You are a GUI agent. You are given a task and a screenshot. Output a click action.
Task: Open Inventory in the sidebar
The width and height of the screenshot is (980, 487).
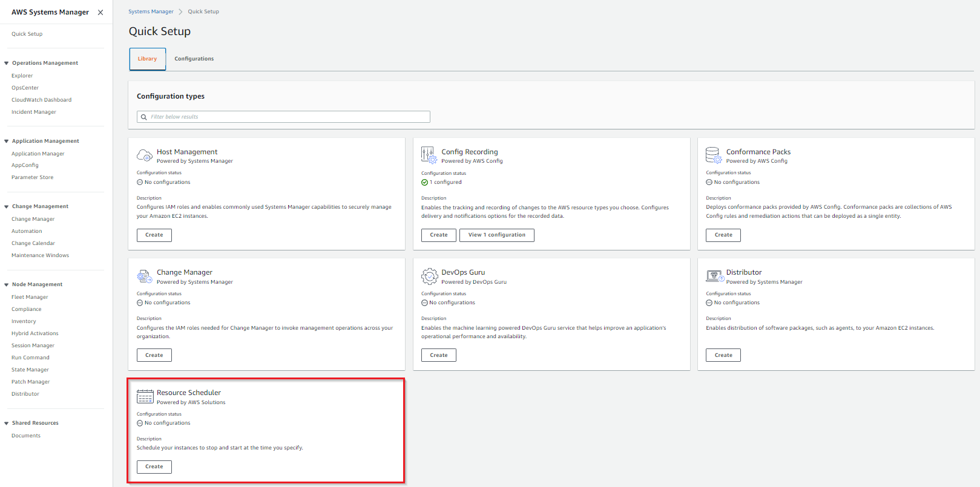pos(24,321)
